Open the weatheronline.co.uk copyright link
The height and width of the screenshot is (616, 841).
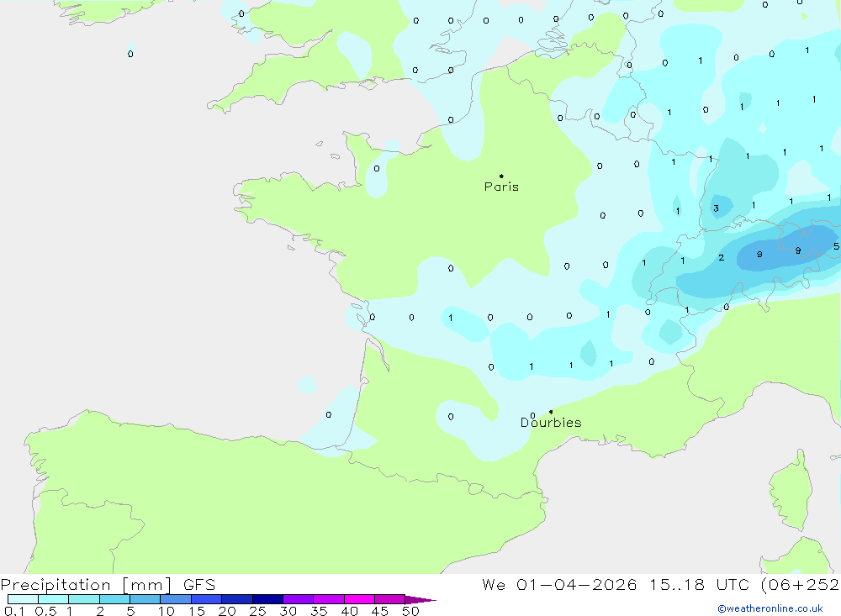770,608
